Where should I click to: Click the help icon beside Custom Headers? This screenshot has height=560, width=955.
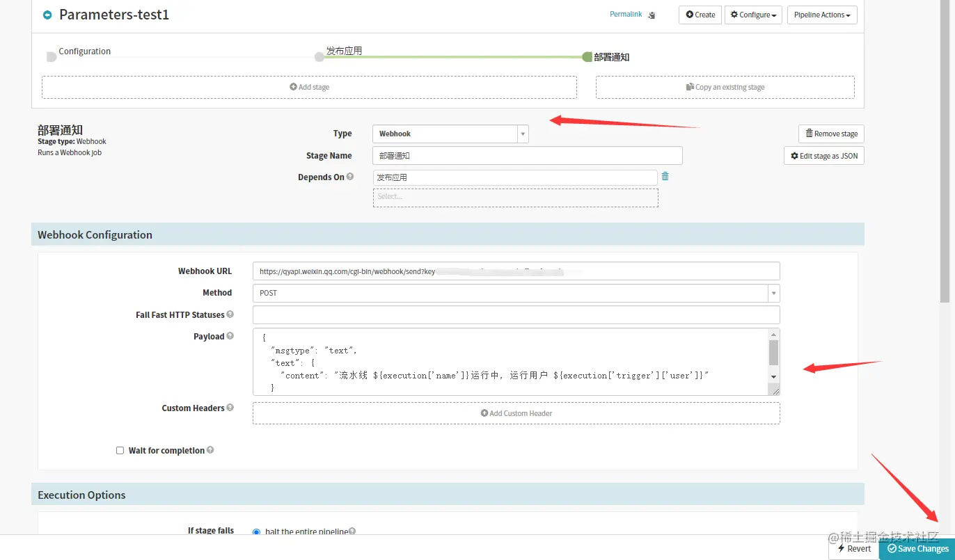point(230,408)
